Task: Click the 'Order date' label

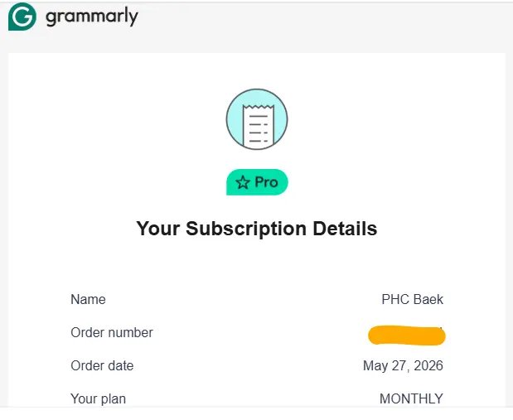Action: point(102,365)
